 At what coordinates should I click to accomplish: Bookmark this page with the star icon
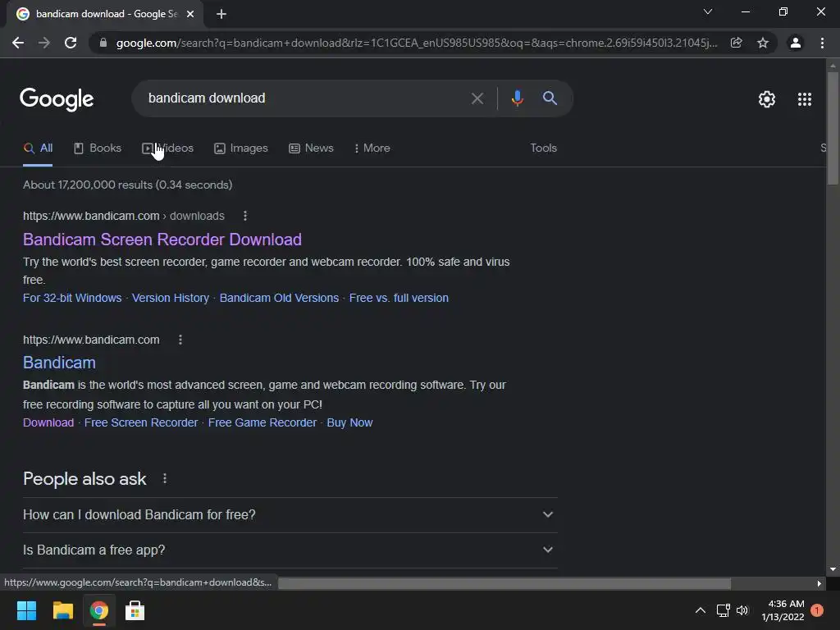[x=763, y=43]
